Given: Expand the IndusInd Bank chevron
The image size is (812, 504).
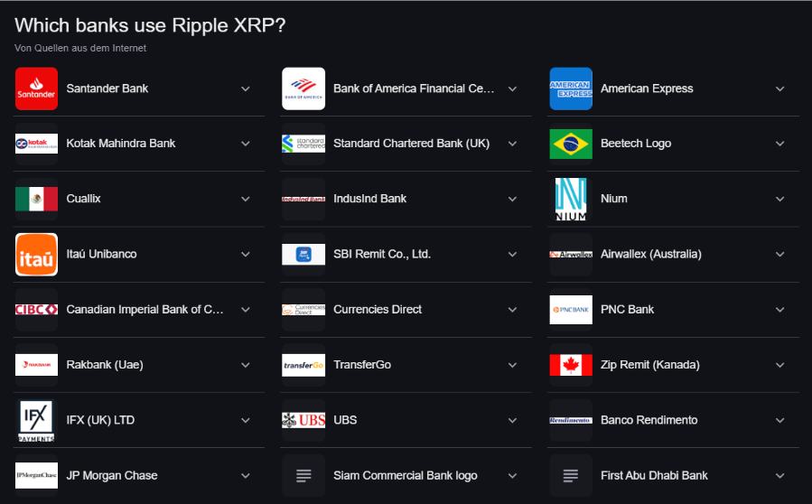Looking at the screenshot, I should [x=513, y=200].
